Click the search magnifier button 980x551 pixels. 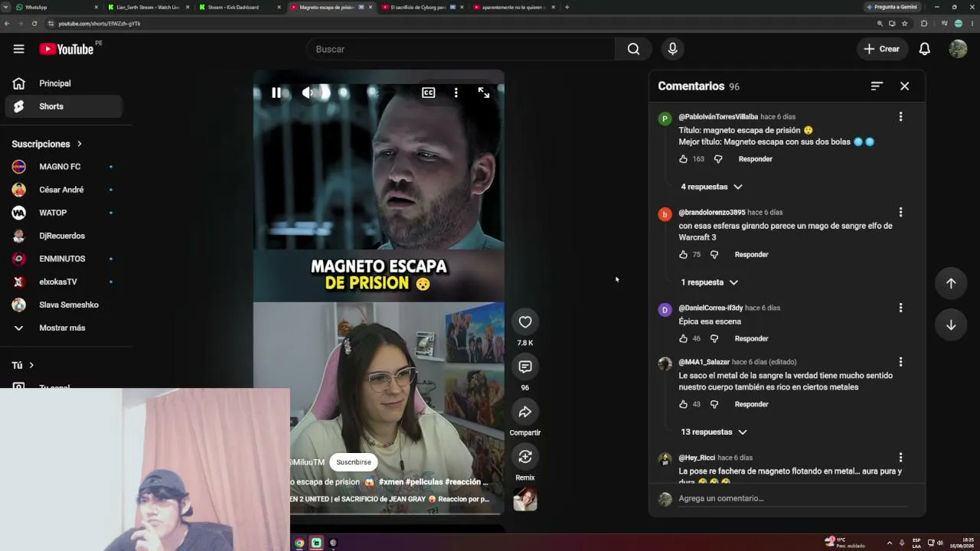(x=633, y=49)
